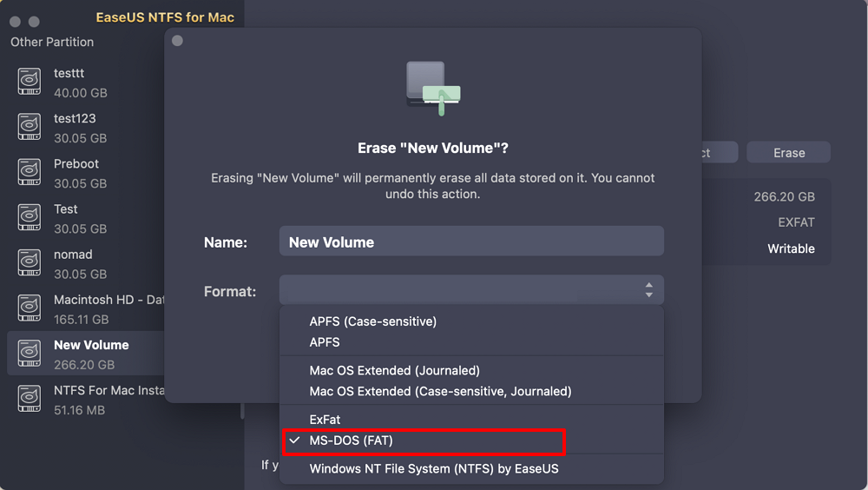This screenshot has height=490, width=868.
Task: Click the EXFAT file system value
Action: coord(796,222)
